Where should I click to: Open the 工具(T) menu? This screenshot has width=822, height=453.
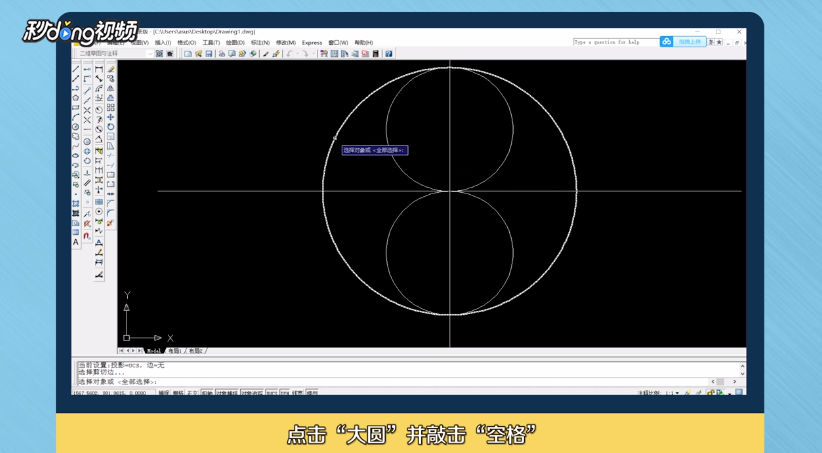[211, 42]
